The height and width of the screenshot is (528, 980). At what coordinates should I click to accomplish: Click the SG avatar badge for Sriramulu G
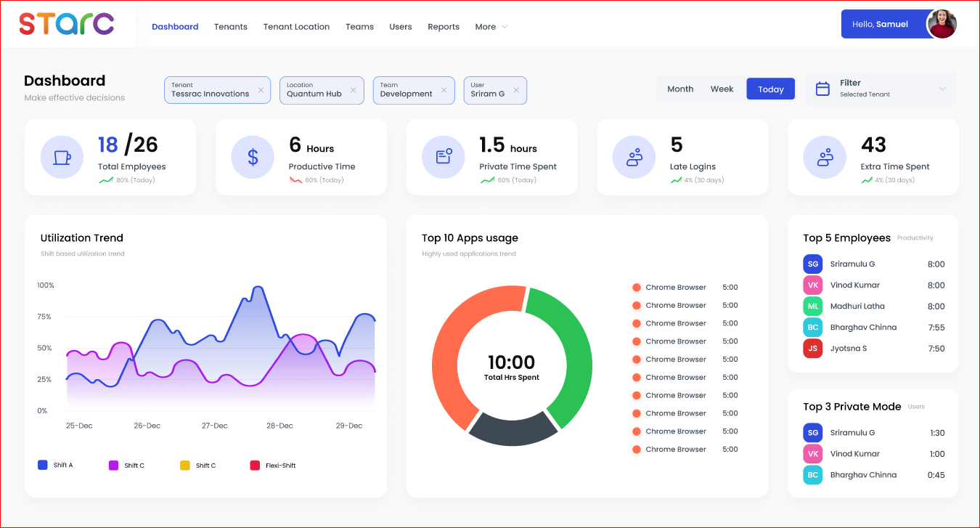coord(812,264)
